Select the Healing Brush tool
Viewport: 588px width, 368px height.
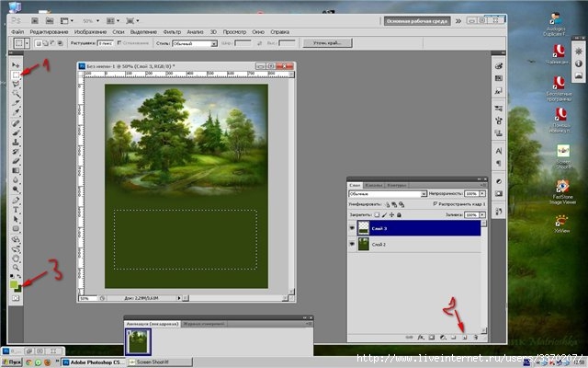16,123
